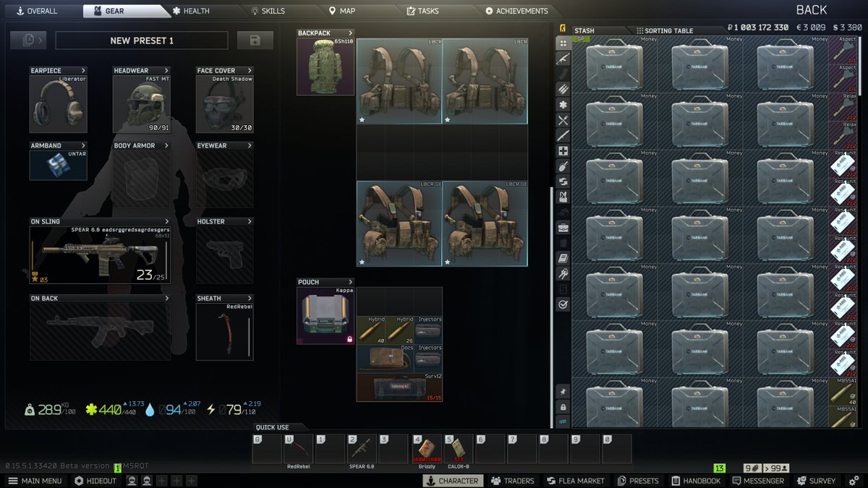The height and width of the screenshot is (488, 868).
Task: Select the FAST MT helmet item
Action: click(142, 104)
